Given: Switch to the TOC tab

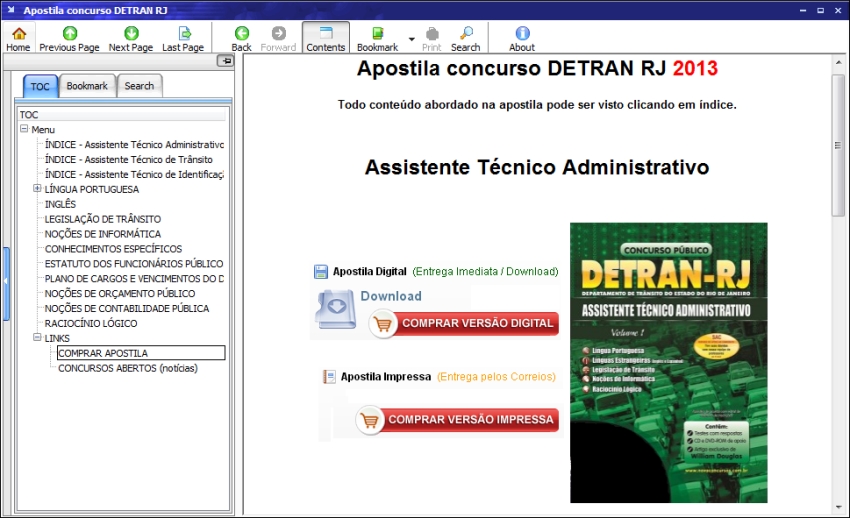Looking at the screenshot, I should coord(40,86).
